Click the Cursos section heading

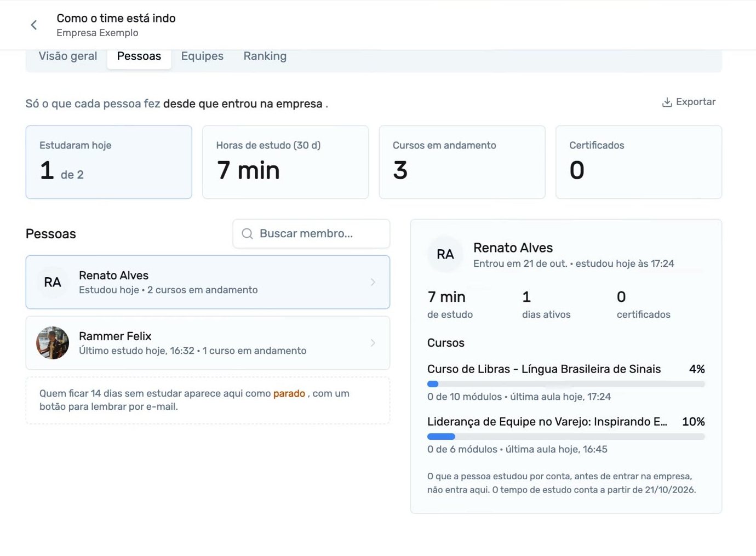(446, 343)
